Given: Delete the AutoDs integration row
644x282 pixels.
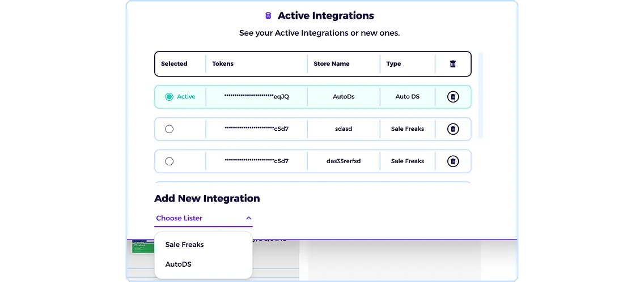Looking at the screenshot, I should [452, 97].
